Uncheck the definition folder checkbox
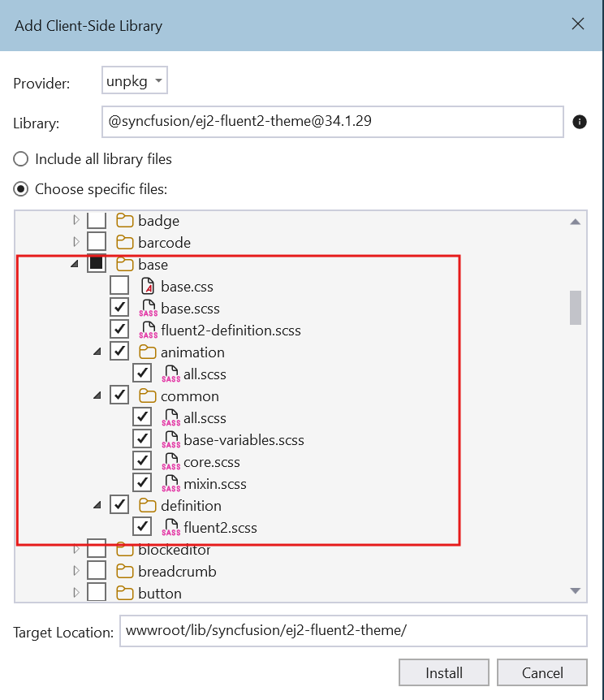Screen dimensions: 604x700 pyautogui.click(x=119, y=504)
